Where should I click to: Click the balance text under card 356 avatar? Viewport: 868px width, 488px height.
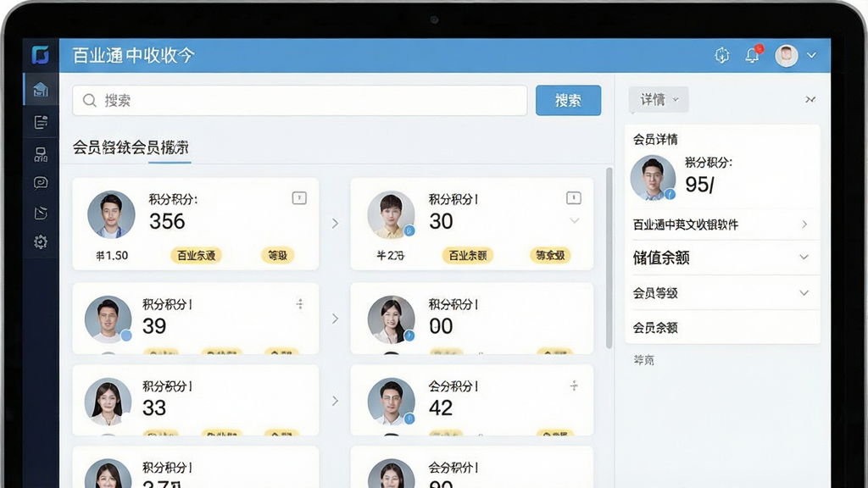(x=112, y=256)
